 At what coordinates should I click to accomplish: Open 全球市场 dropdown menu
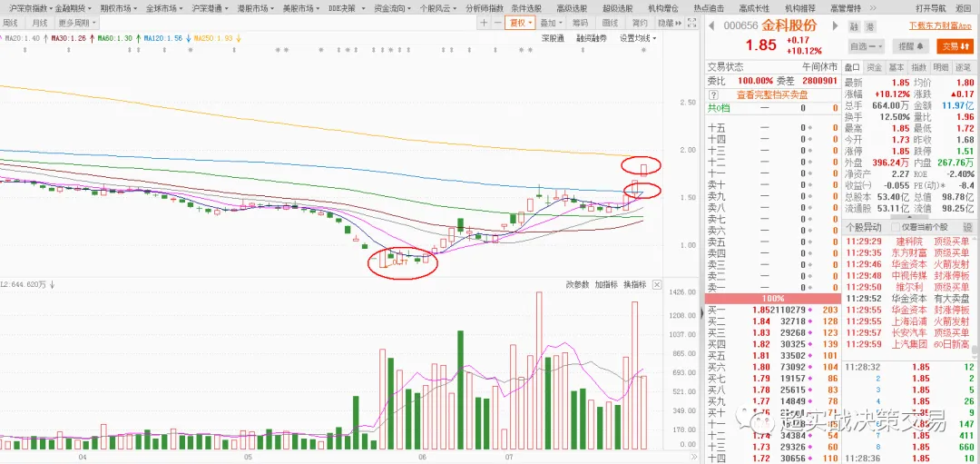pos(163,8)
